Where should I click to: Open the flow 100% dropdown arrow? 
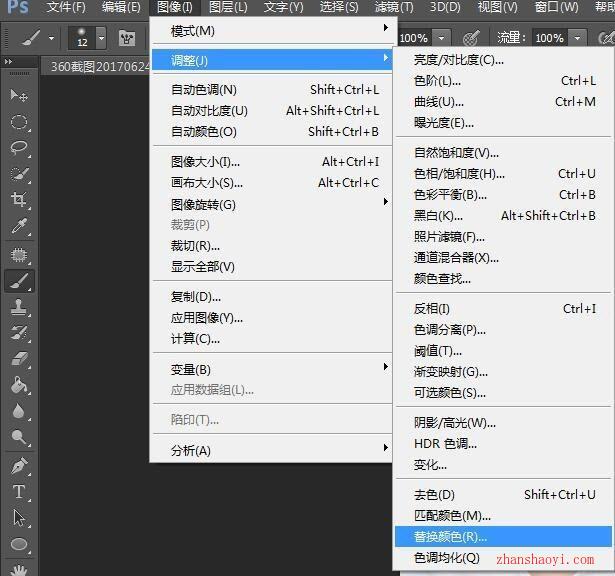(x=577, y=38)
